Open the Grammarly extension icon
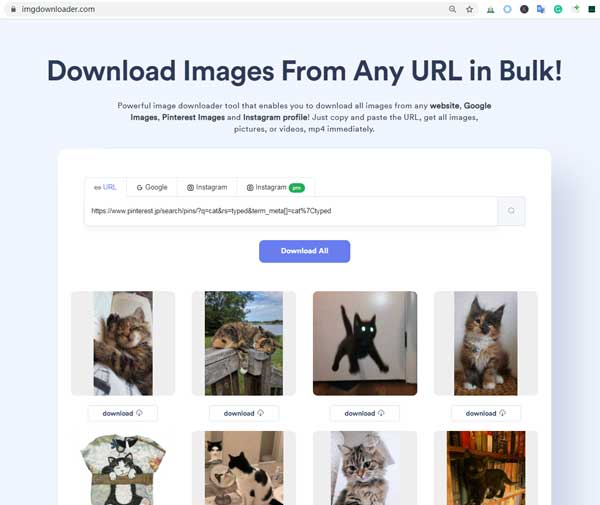600x505 pixels. [x=558, y=9]
